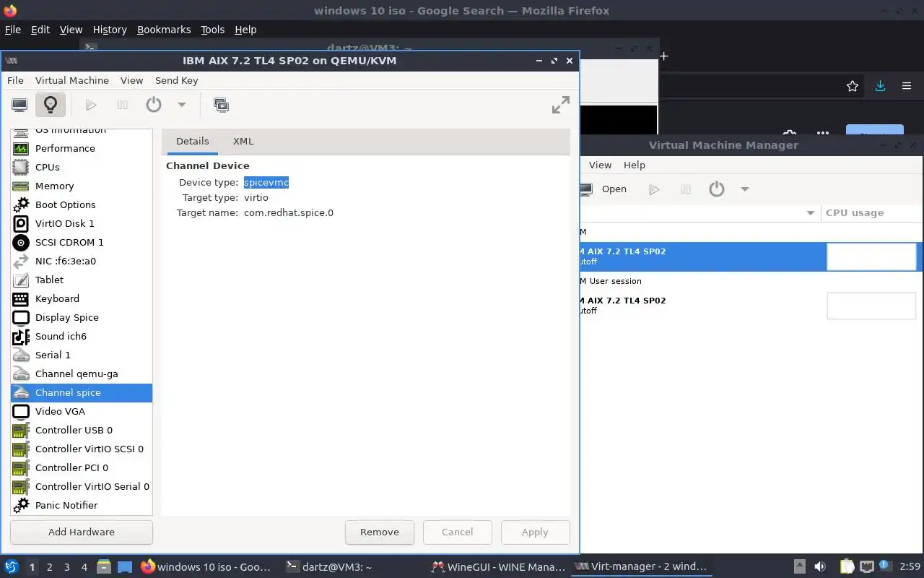Viewport: 924px width, 578px height.
Task: Open the Firefox downloads arrow icon
Action: [x=880, y=86]
